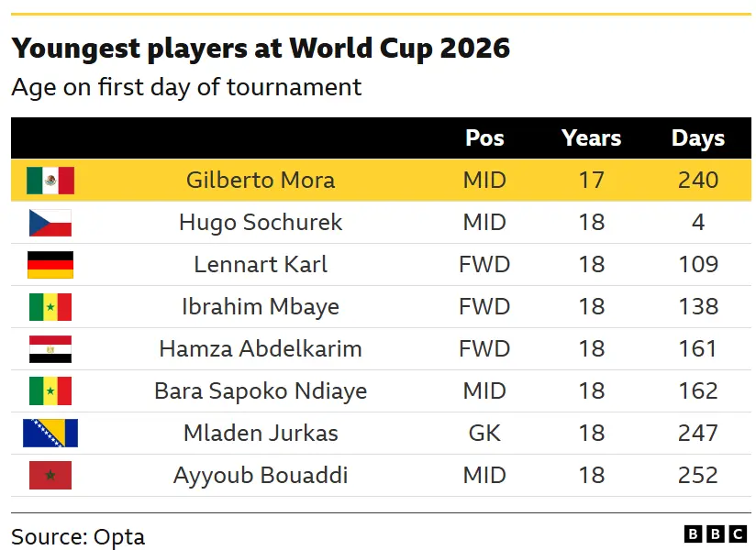
Task: Click the Czech Republic flag icon
Action: (x=50, y=223)
